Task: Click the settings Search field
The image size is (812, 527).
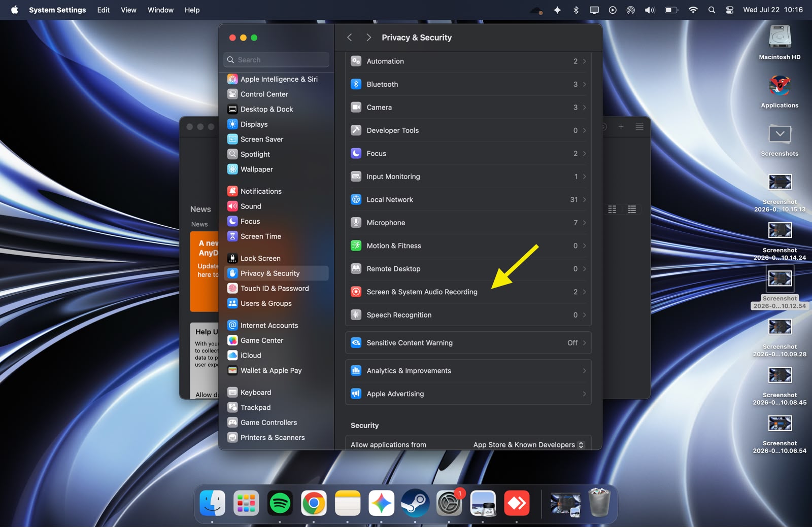Action: 276,60
